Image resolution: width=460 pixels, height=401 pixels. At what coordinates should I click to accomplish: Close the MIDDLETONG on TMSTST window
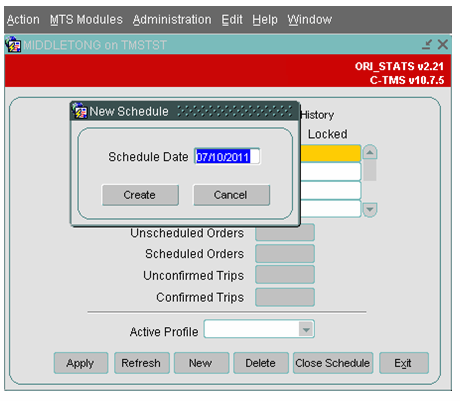[x=443, y=44]
